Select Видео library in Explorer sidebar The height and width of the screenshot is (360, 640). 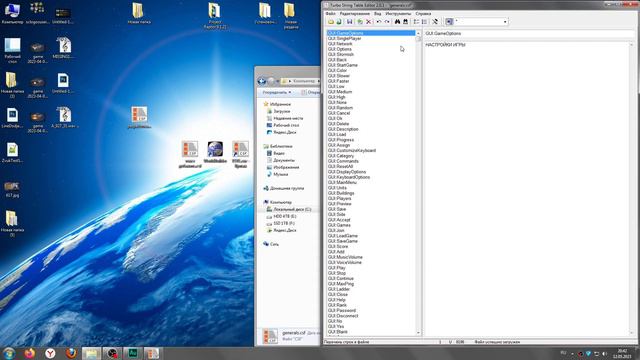coord(279,153)
